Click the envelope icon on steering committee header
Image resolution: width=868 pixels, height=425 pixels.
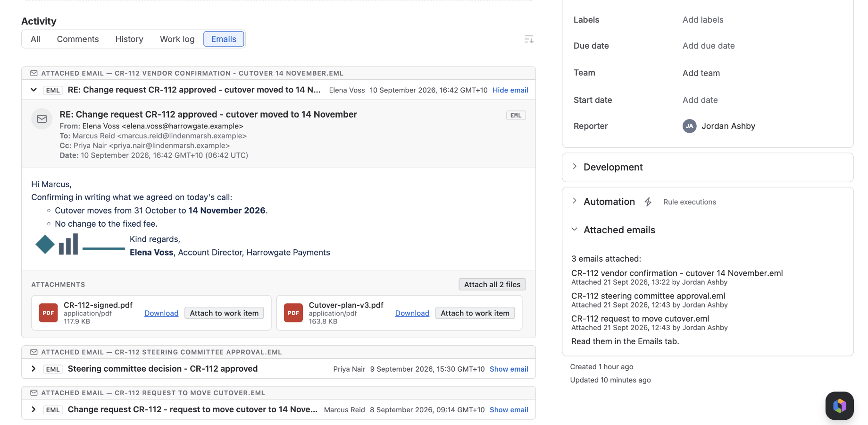34,352
